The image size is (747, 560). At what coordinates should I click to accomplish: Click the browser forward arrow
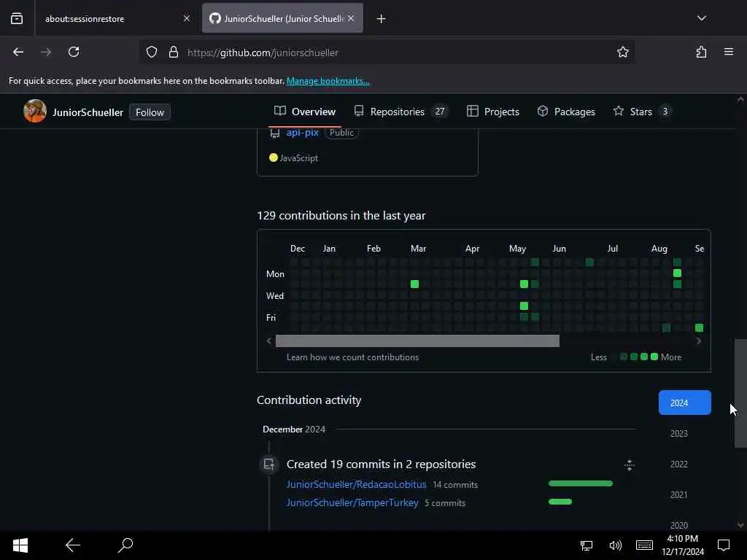(46, 52)
